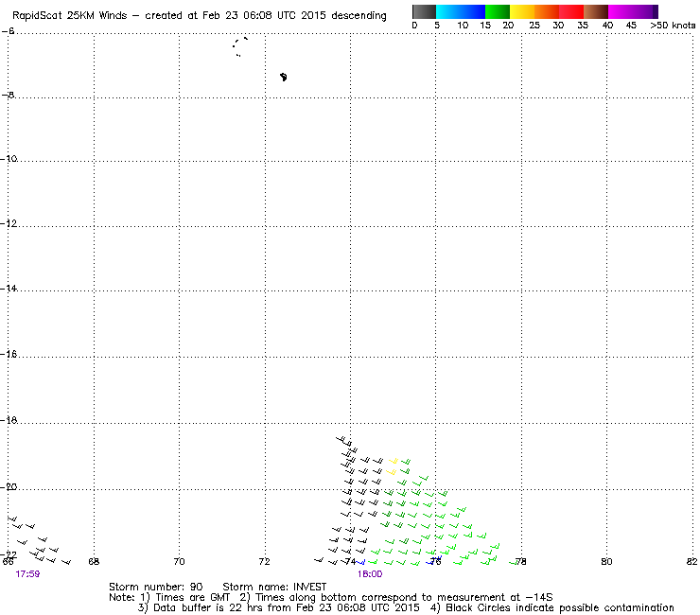
Task: Pick the brown 35-40 knots legend segment
Action: pos(596,11)
